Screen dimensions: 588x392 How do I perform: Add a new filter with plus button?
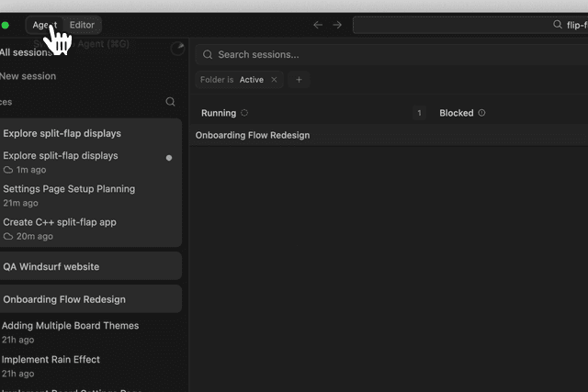tap(299, 80)
